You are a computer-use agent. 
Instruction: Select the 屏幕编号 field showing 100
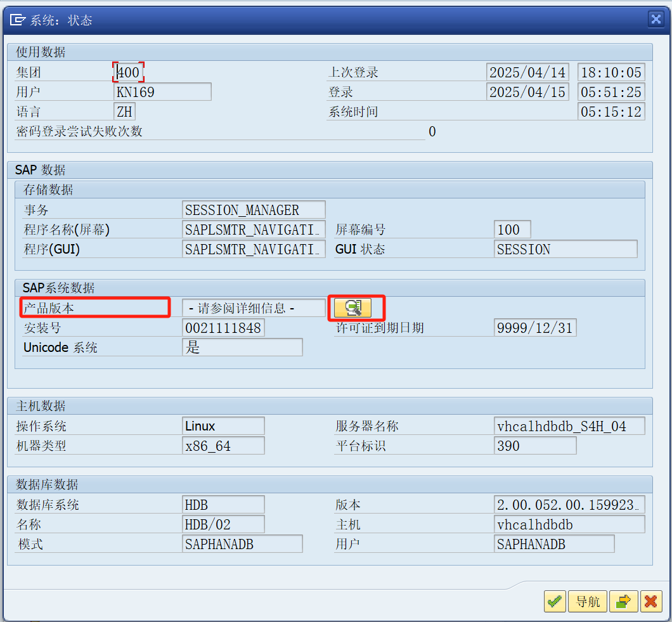(x=511, y=229)
